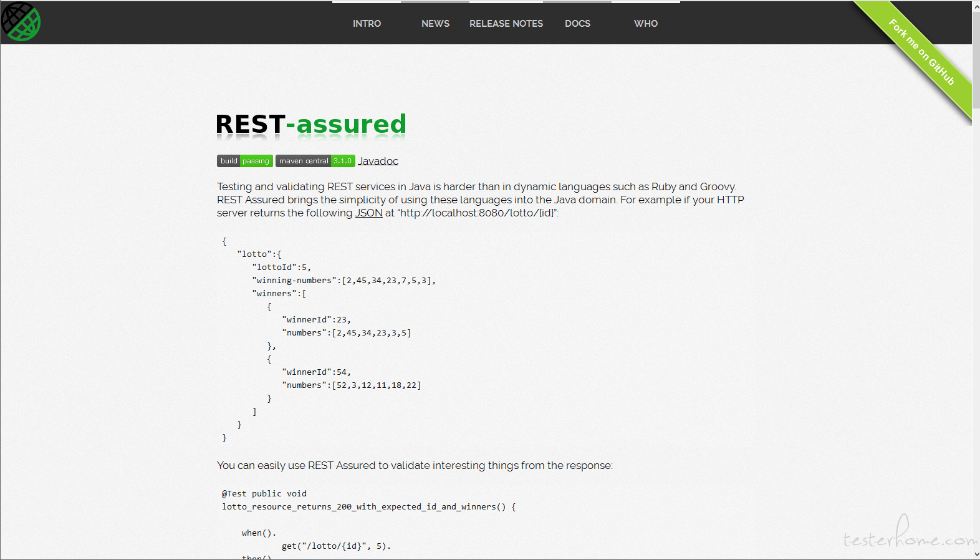Click the lotto_resource_returns_200 method name line

coord(369,507)
